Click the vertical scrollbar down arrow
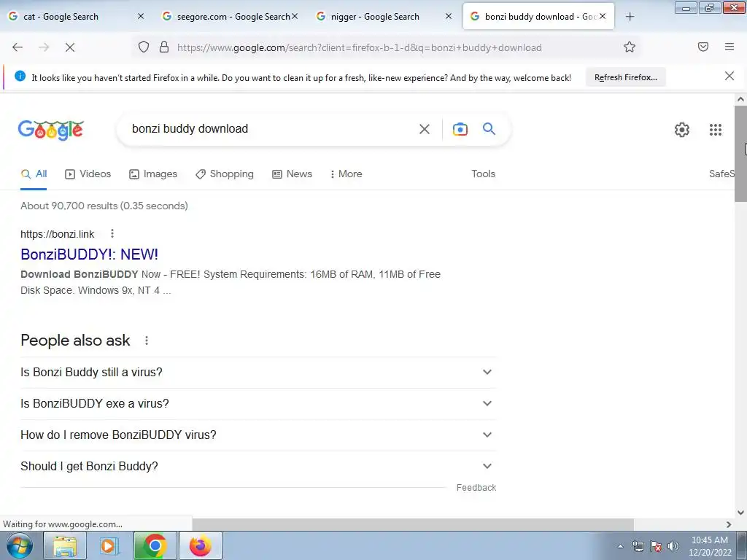This screenshot has width=747, height=560. 740,513
